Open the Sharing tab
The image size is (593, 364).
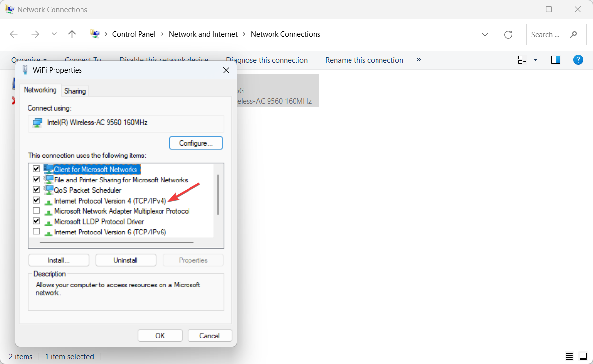(75, 91)
